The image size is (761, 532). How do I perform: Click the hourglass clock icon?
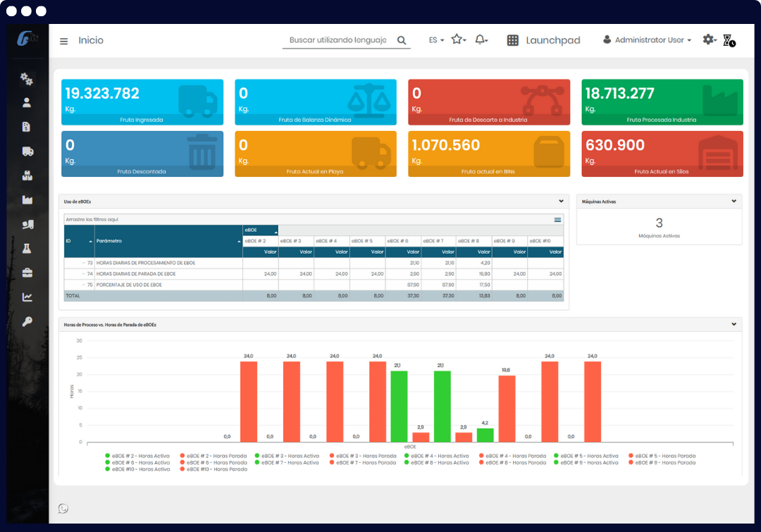[x=729, y=41]
